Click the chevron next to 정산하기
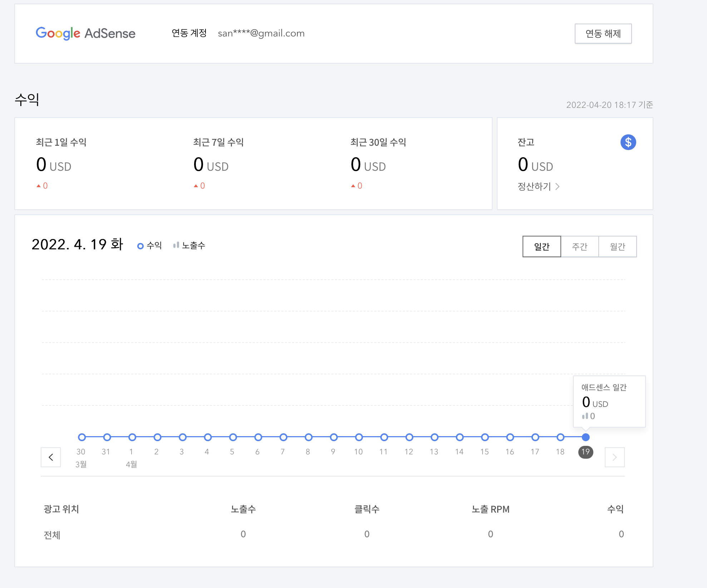The image size is (707, 588). tap(558, 186)
